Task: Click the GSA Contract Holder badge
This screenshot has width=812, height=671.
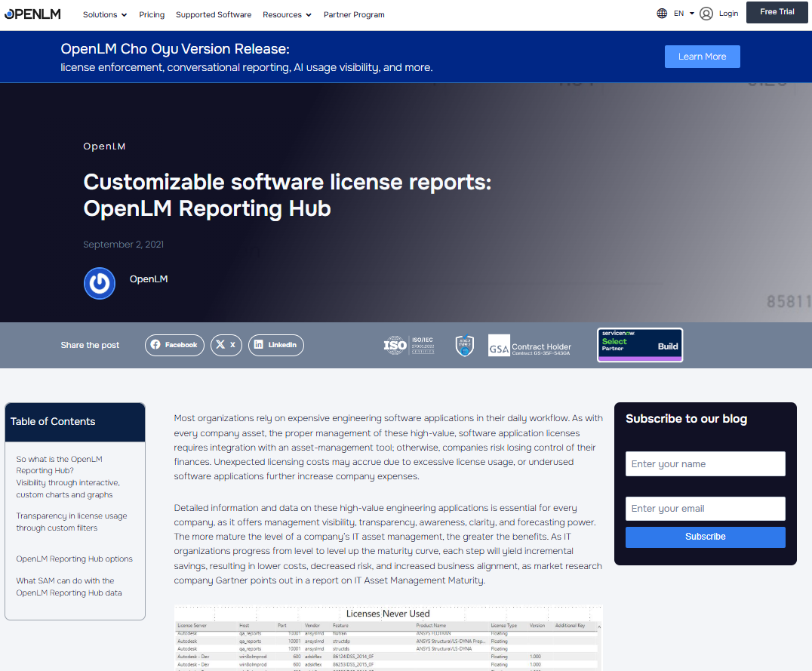Action: [530, 346]
